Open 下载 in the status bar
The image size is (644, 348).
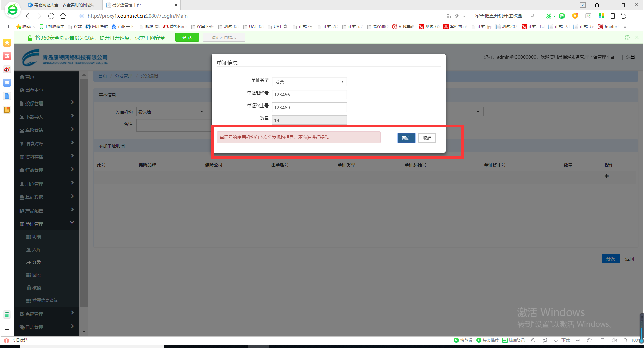pos(562,340)
